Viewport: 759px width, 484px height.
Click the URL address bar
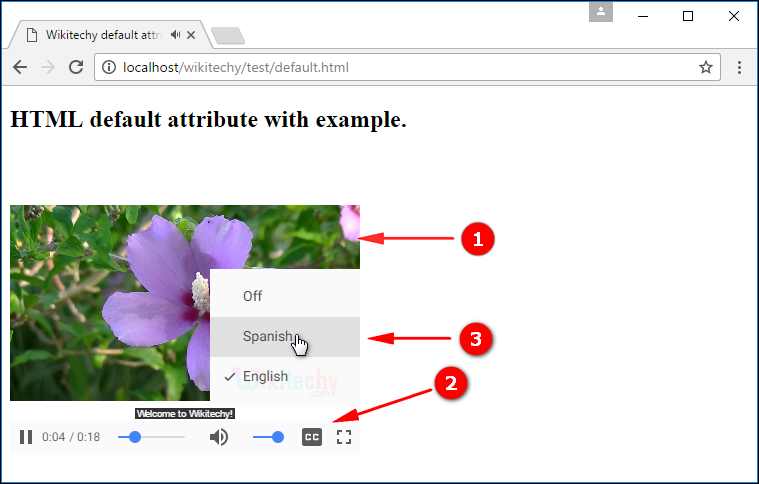[400, 68]
